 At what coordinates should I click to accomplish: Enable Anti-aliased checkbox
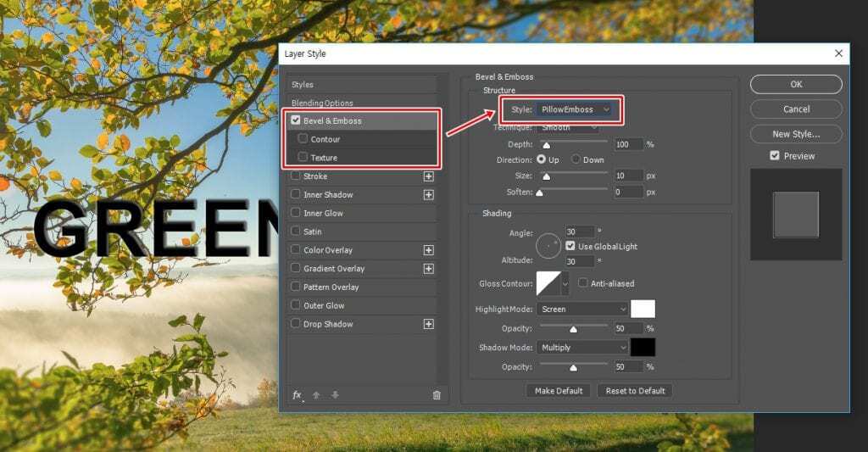pos(583,283)
